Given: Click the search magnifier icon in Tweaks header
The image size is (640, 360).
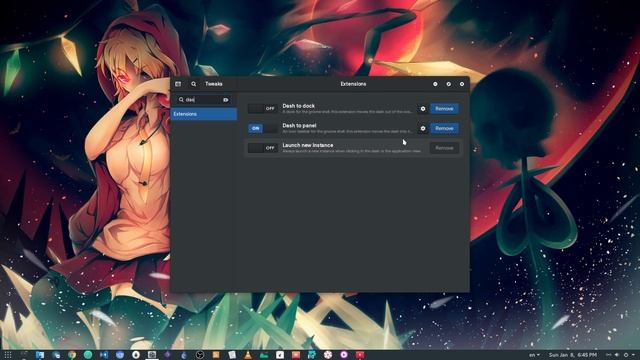Looking at the screenshot, I should [193, 84].
